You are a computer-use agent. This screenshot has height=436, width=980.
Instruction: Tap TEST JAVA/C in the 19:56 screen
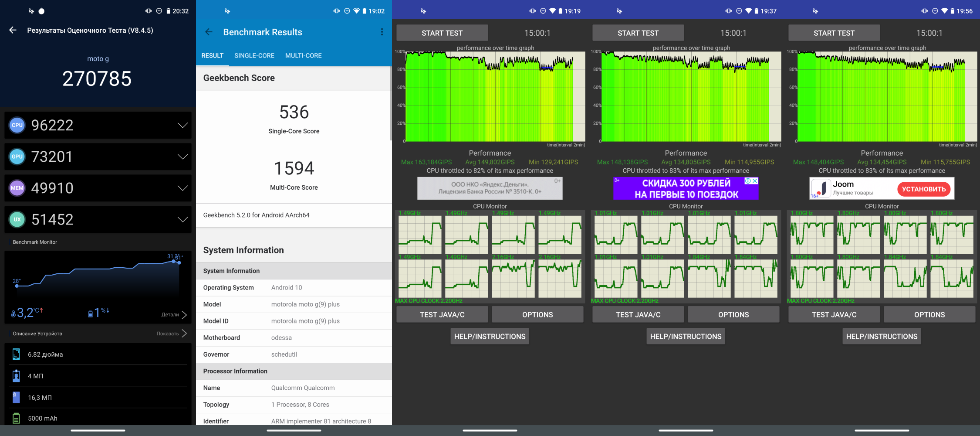coord(834,314)
